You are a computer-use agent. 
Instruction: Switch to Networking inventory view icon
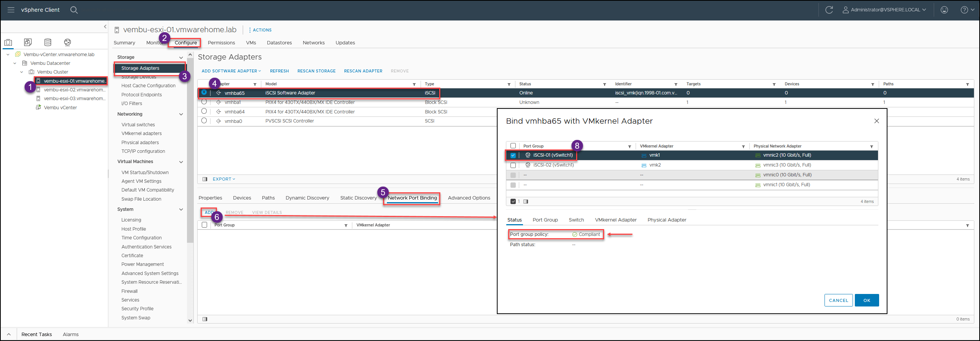pos(68,42)
